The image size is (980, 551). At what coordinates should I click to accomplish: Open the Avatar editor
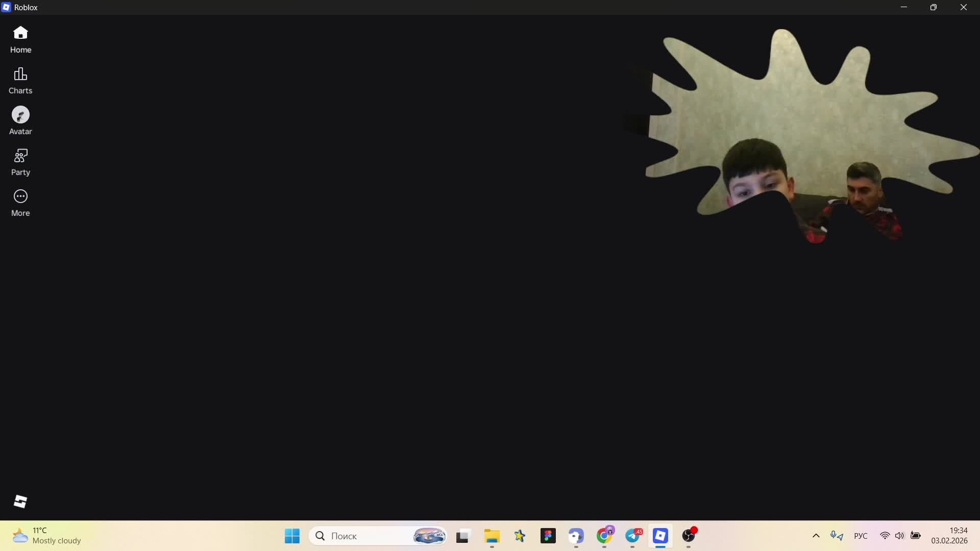pyautogui.click(x=20, y=121)
